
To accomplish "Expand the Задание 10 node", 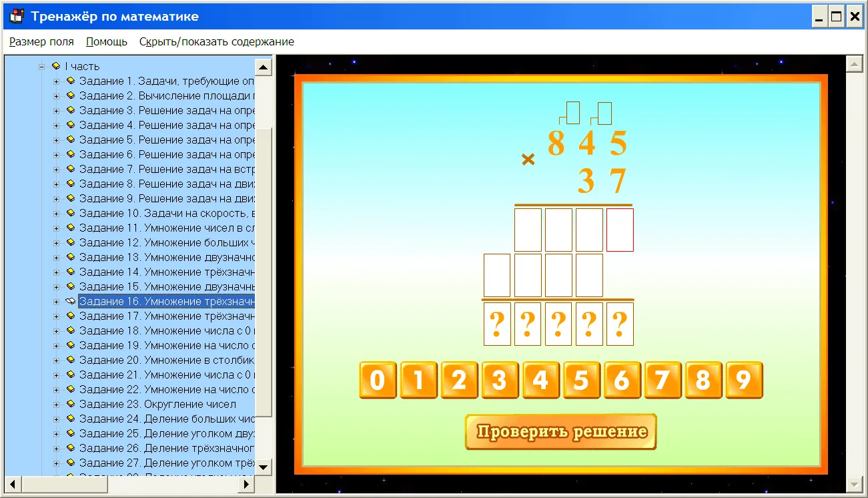I will click(x=56, y=214).
